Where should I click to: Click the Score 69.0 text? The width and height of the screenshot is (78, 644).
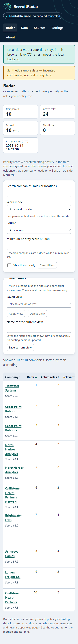(12, 436)
